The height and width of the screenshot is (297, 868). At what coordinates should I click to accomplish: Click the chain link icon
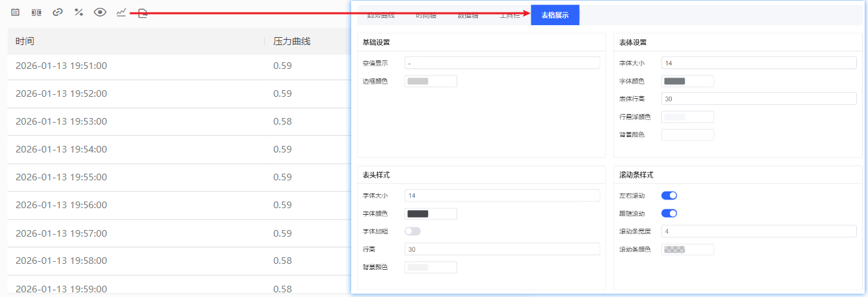[x=58, y=12]
